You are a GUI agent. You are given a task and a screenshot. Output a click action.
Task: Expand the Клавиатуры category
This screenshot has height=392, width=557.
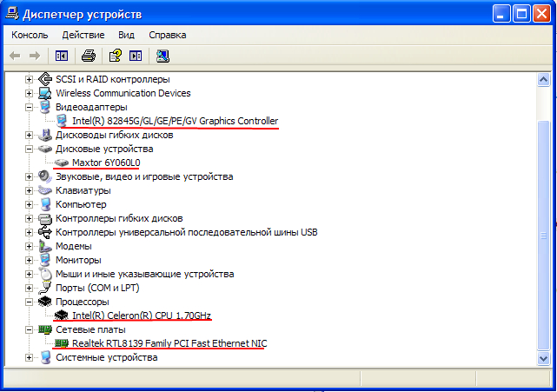click(x=30, y=190)
